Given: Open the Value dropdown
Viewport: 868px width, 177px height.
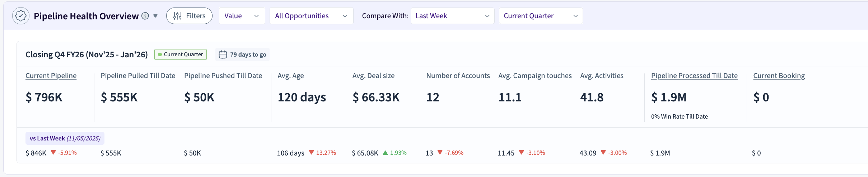Looking at the screenshot, I should coord(242,16).
